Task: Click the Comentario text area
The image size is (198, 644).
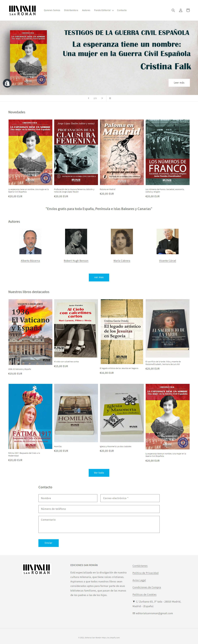Action: tap(99, 524)
